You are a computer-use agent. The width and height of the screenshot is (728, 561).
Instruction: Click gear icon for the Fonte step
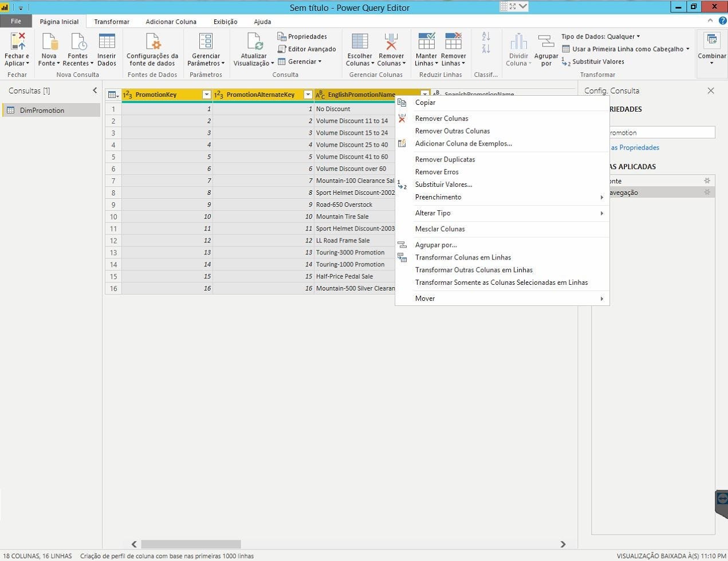pos(707,181)
